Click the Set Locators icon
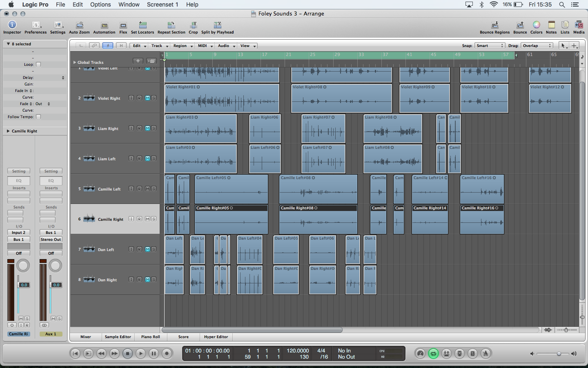 (143, 25)
